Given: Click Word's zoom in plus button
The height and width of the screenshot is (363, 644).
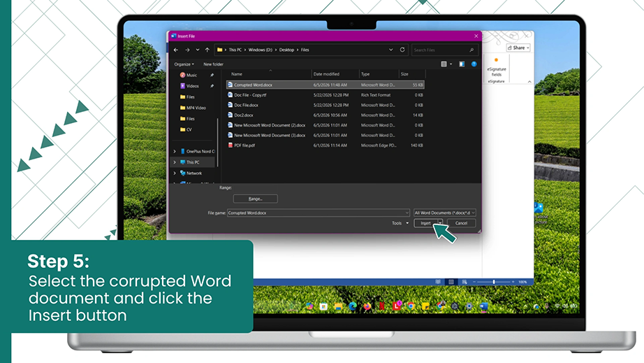Looking at the screenshot, I should [x=513, y=282].
